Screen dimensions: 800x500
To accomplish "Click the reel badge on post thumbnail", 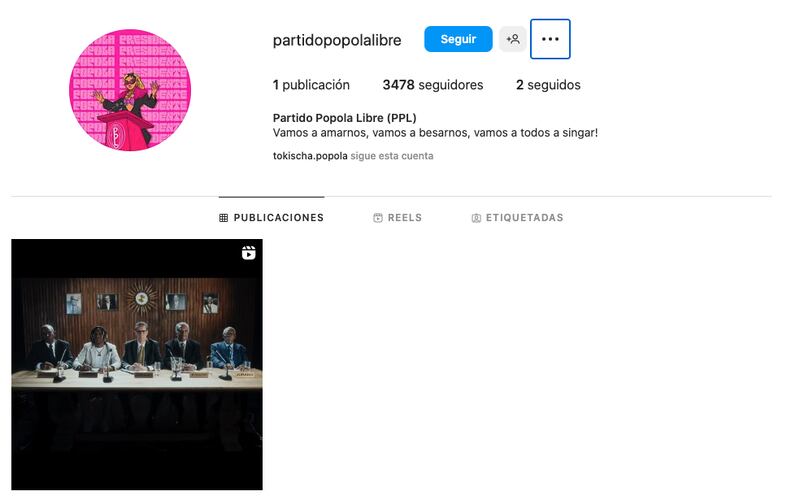I will pos(248,253).
